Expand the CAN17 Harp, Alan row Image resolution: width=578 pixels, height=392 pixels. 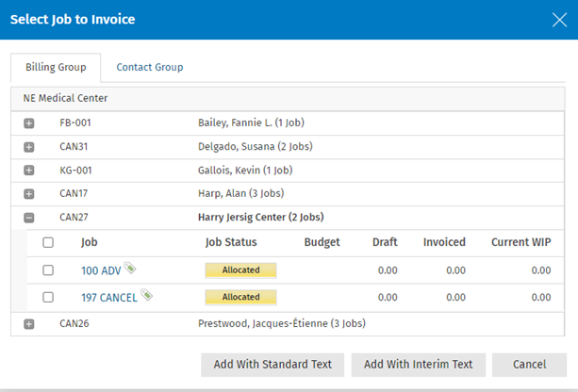(x=28, y=194)
